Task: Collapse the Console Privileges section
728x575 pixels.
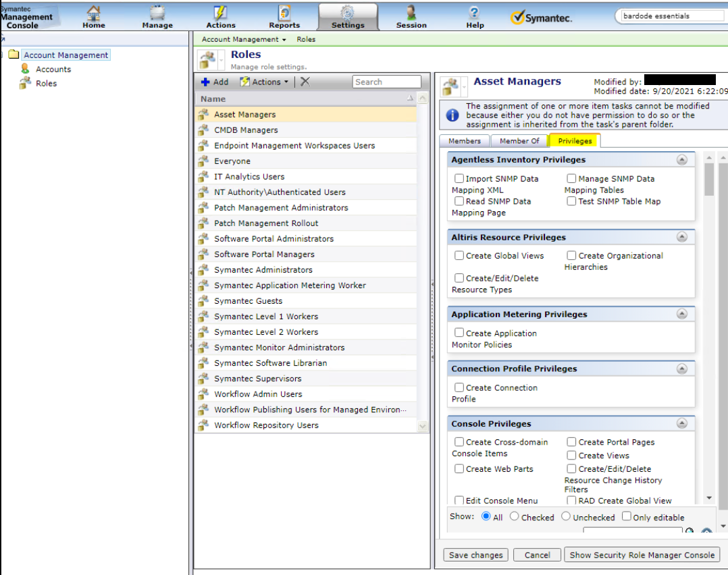Action: (681, 424)
